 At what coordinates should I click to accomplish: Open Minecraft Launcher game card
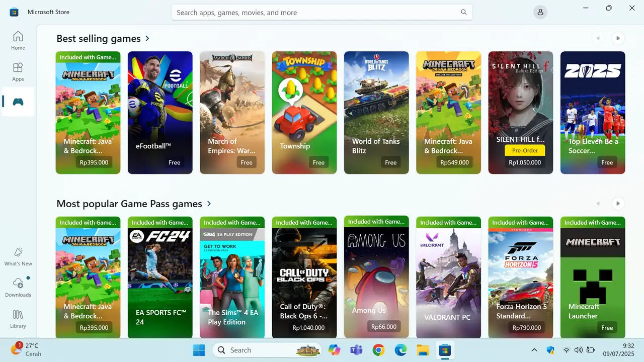coord(593,278)
